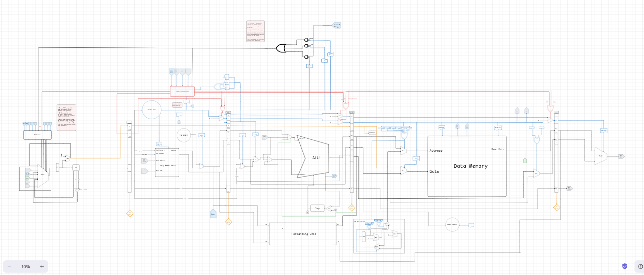Viewport: 644px width, 275px height.
Task: Click the Read Data label
Action: [x=498, y=149]
